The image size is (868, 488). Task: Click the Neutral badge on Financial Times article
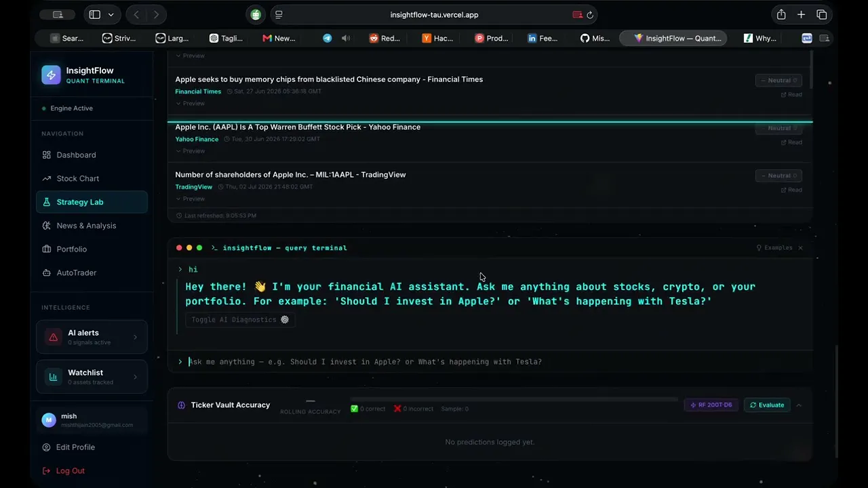pyautogui.click(x=779, y=81)
